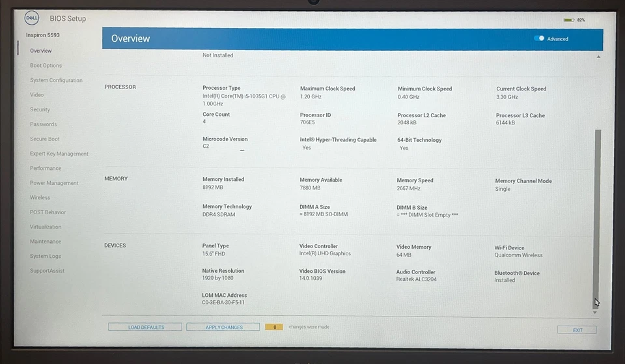Click DIMM A Size '8192 MB SO-DIMM'

(324, 214)
